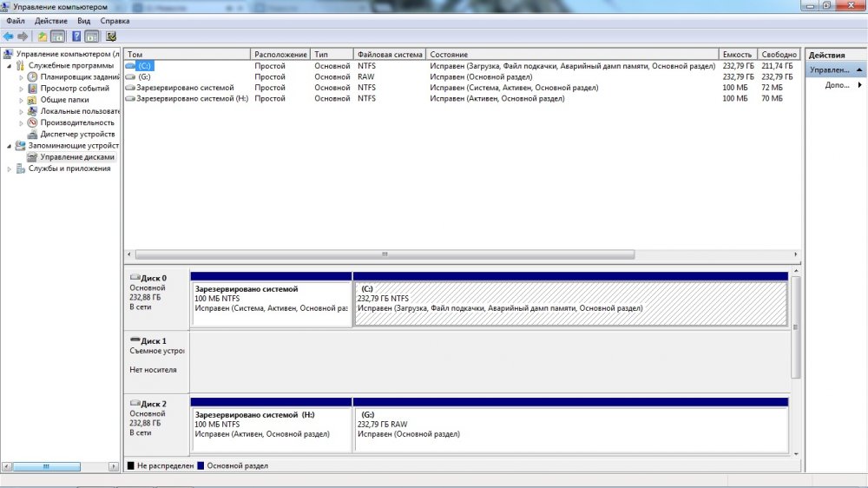This screenshot has height=488, width=868.
Task: Select Производительность in the left tree
Action: [76, 122]
